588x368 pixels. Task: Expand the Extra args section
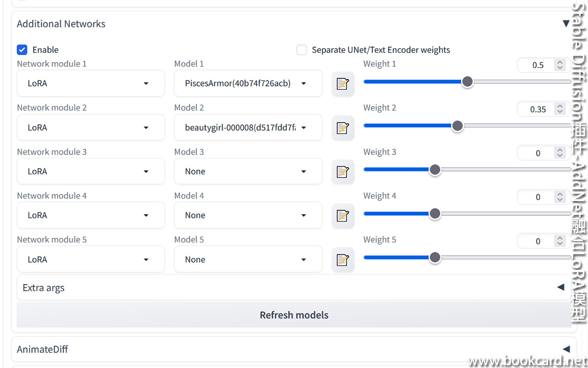(x=560, y=287)
